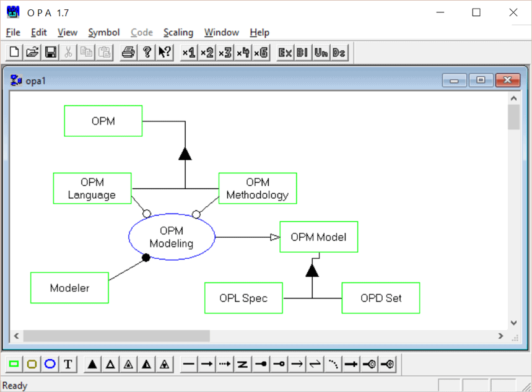Select the zigzag link tool
The height and width of the screenshot is (392, 532).
[x=243, y=364]
